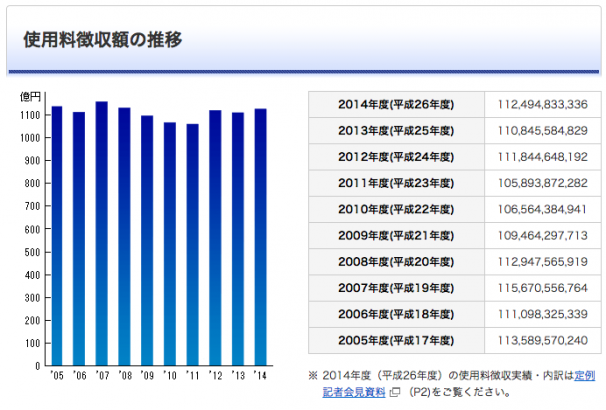Click the 2014年度(平成26年度) row label
606x410 pixels.
coord(396,105)
